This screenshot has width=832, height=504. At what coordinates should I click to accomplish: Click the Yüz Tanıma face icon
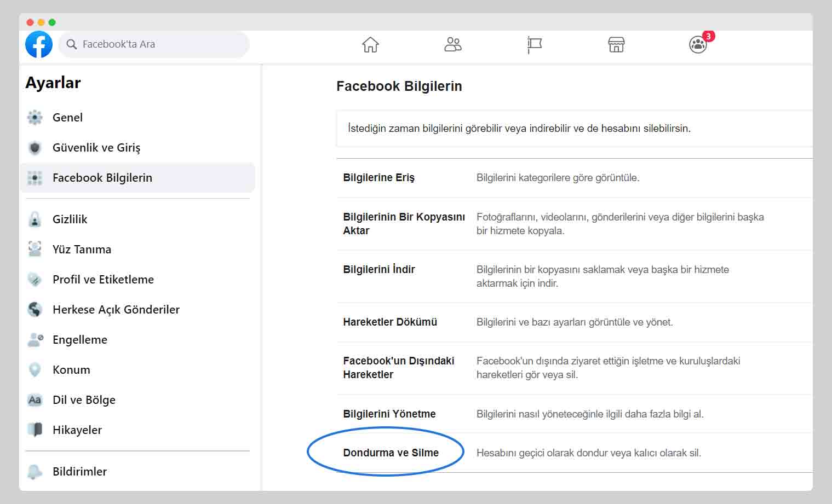35,250
